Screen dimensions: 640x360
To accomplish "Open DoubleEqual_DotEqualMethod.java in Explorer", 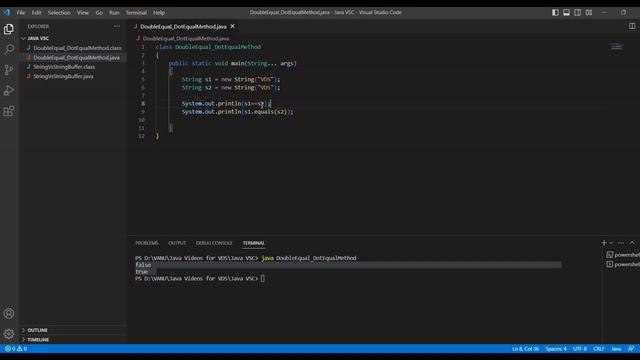I will click(x=76, y=58).
